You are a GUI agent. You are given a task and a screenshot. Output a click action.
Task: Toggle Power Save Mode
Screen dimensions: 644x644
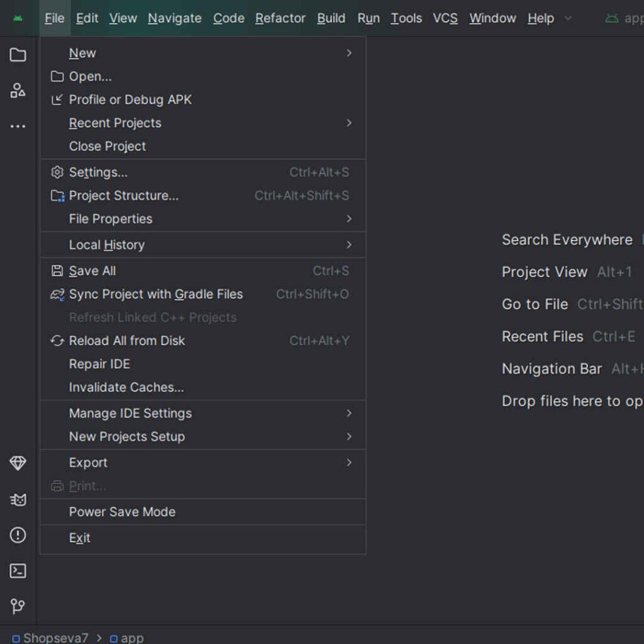[x=122, y=512]
